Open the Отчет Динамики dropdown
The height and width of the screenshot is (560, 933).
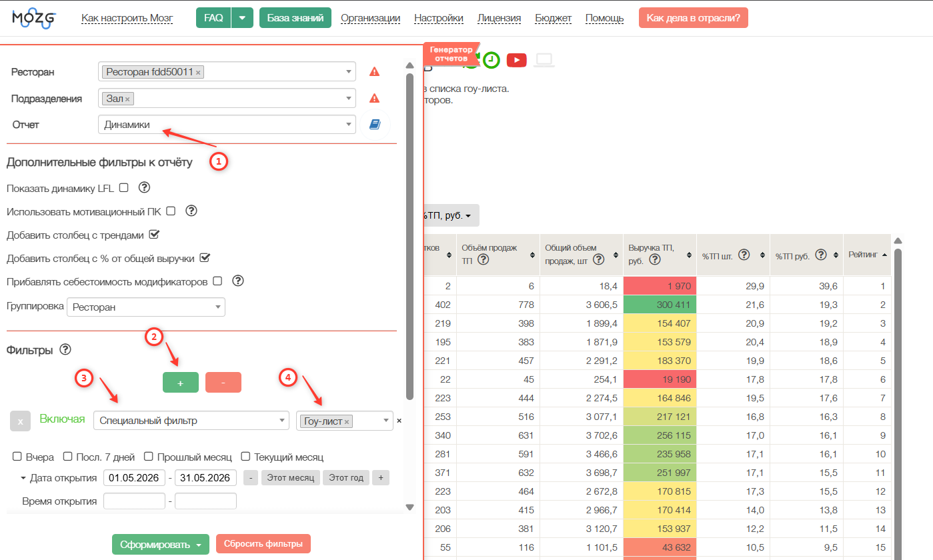pyautogui.click(x=227, y=125)
